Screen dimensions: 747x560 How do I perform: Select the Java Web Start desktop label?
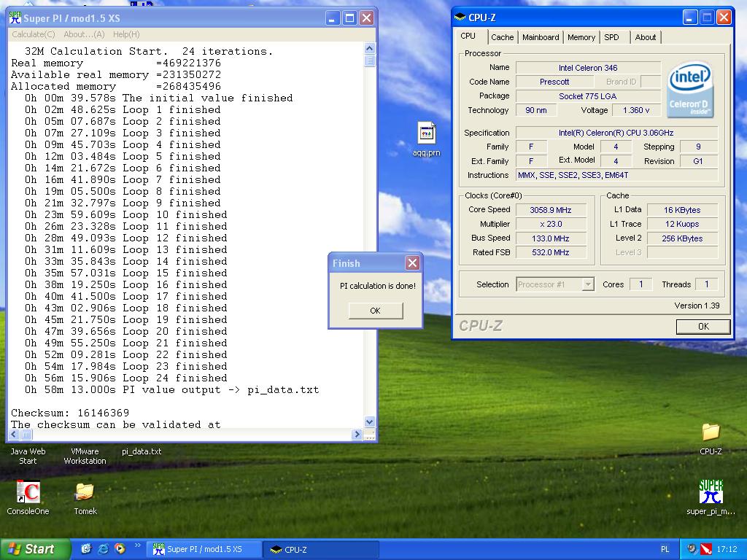[x=28, y=456]
